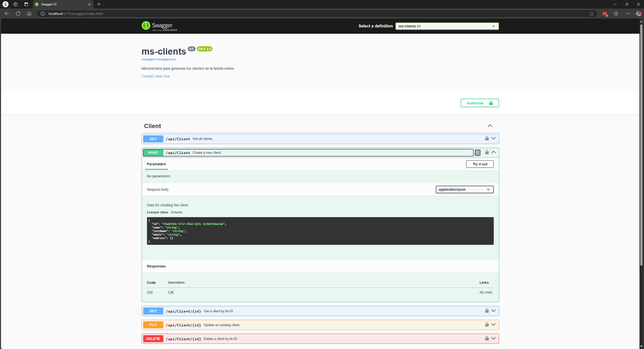View site information icon in address bar
644x349 pixels.
(x=43, y=14)
